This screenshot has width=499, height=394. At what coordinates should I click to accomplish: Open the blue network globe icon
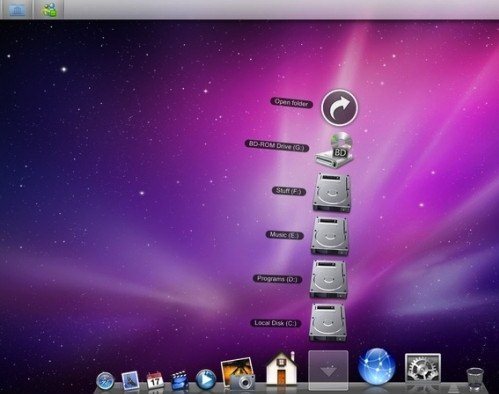(x=377, y=366)
